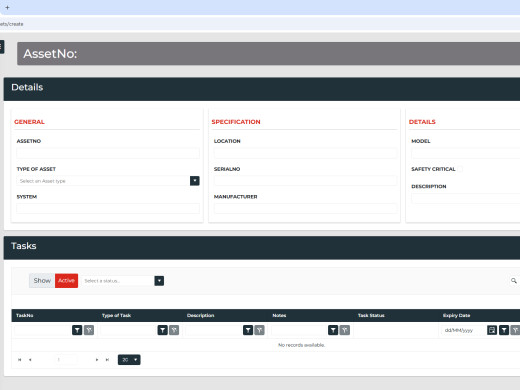
Task: Clear the Type of Task filter
Action: click(x=174, y=330)
